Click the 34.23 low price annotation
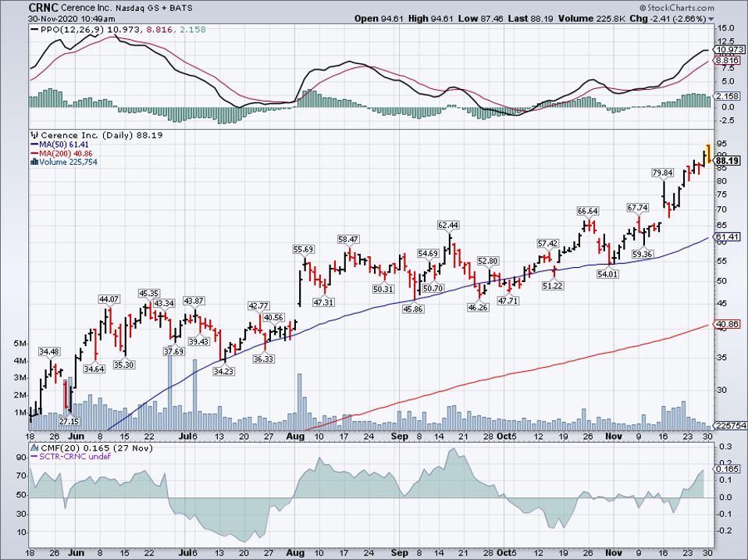 coord(223,371)
